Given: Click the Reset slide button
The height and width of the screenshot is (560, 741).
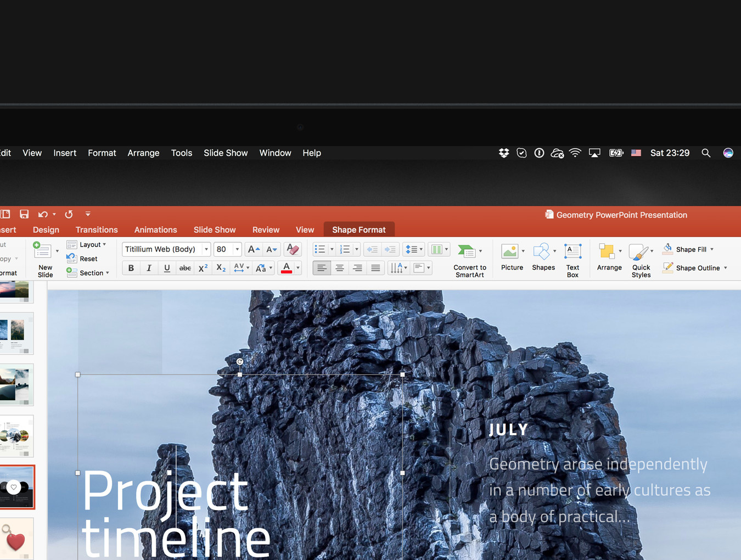Looking at the screenshot, I should pyautogui.click(x=88, y=259).
